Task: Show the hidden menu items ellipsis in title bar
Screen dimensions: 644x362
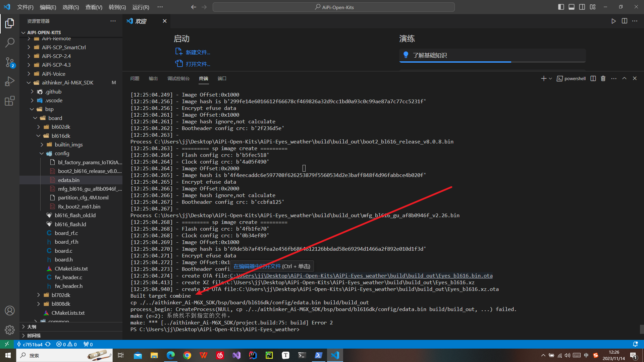Action: tap(160, 7)
